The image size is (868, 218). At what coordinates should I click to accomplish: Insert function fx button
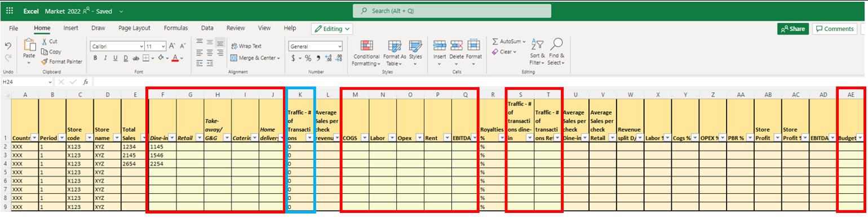click(x=86, y=82)
